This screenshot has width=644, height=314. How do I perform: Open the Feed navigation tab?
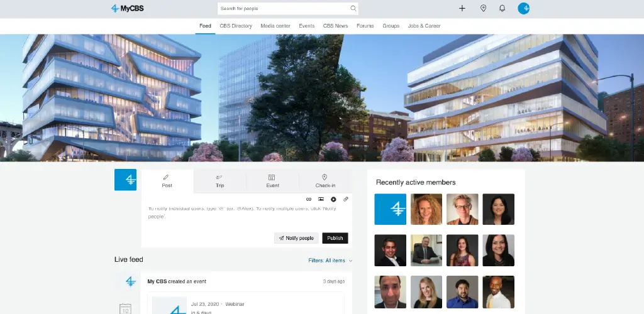coord(206,26)
